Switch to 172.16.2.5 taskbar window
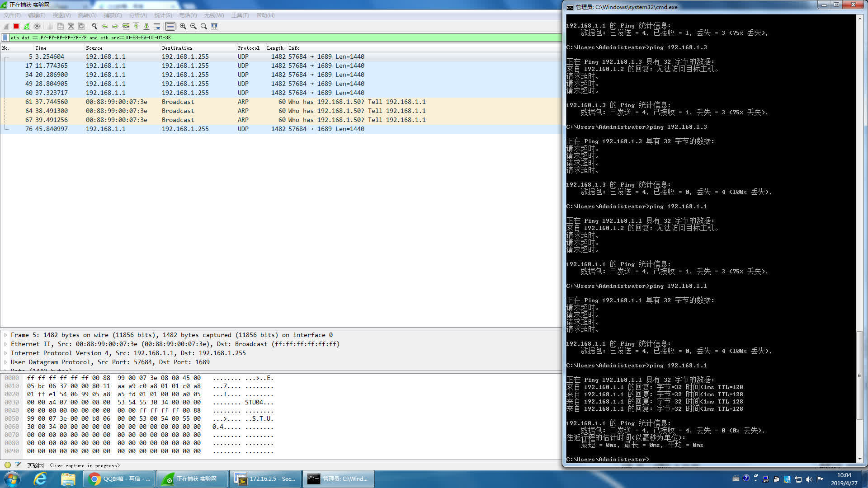The width and height of the screenshot is (868, 488). coord(265,479)
